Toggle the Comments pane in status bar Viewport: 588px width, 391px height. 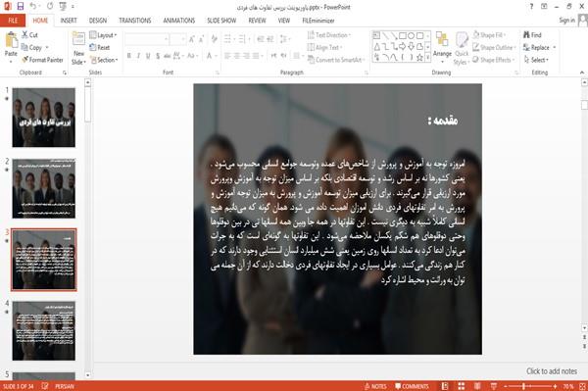point(412,386)
